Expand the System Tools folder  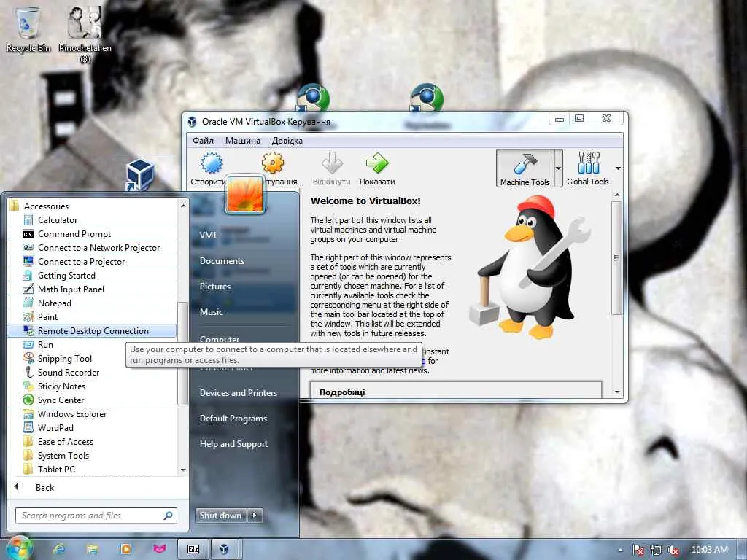(x=63, y=455)
